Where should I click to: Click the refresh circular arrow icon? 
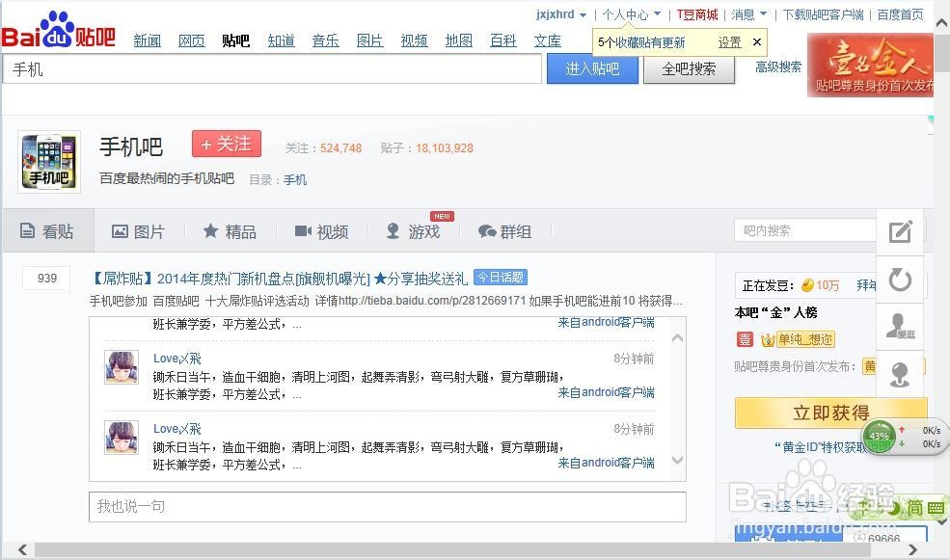click(x=900, y=280)
